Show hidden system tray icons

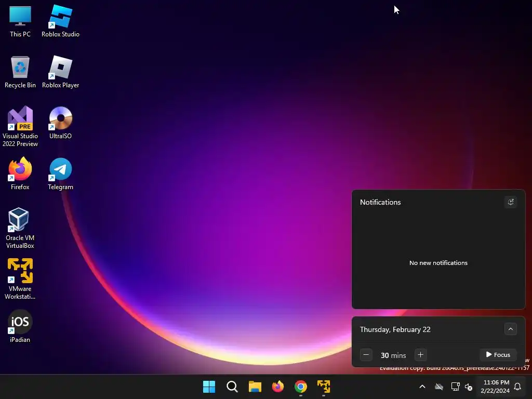point(422,387)
